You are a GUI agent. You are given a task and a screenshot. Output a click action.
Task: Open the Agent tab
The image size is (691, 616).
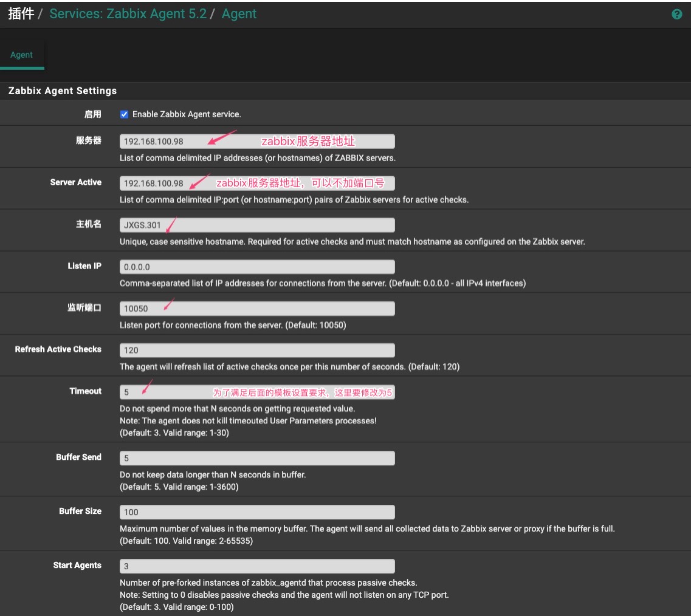coord(21,55)
